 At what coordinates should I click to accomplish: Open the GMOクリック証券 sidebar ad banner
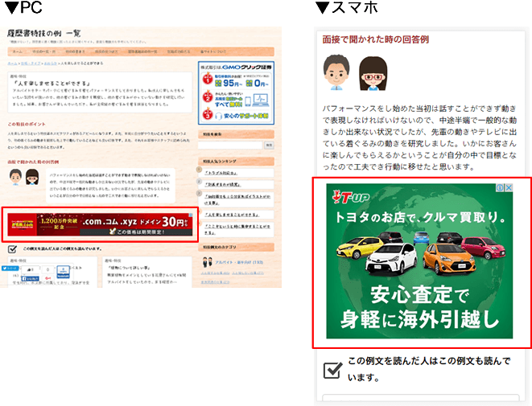pos(236,93)
